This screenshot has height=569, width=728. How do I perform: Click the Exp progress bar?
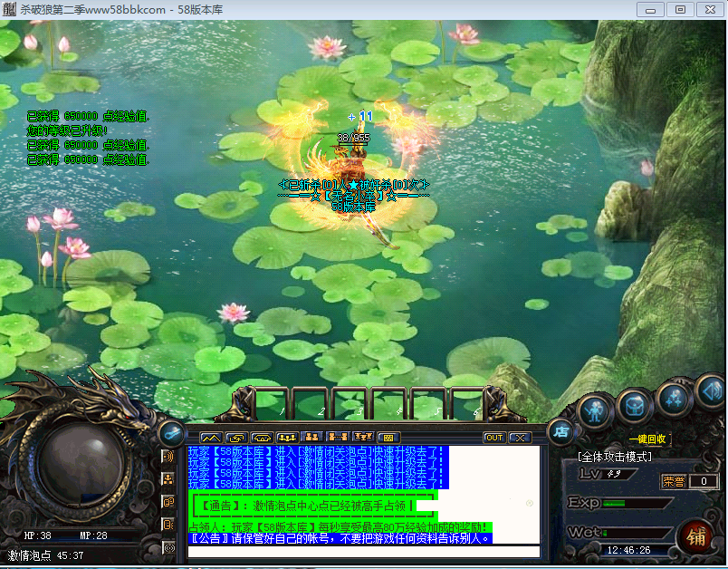637,503
